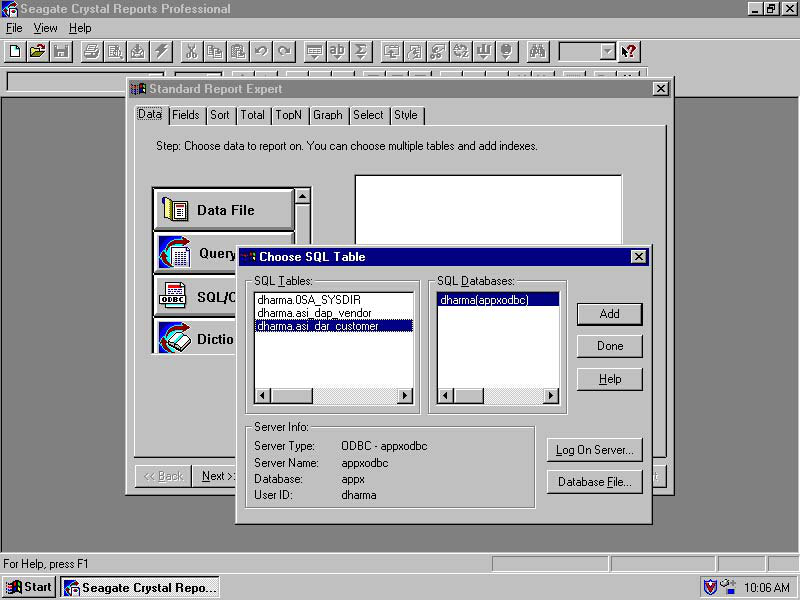Select dharma(appxodbc) database entry

(498, 300)
